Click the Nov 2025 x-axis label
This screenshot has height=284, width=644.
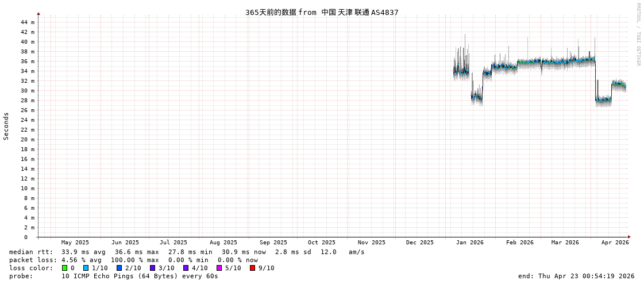tap(371, 243)
